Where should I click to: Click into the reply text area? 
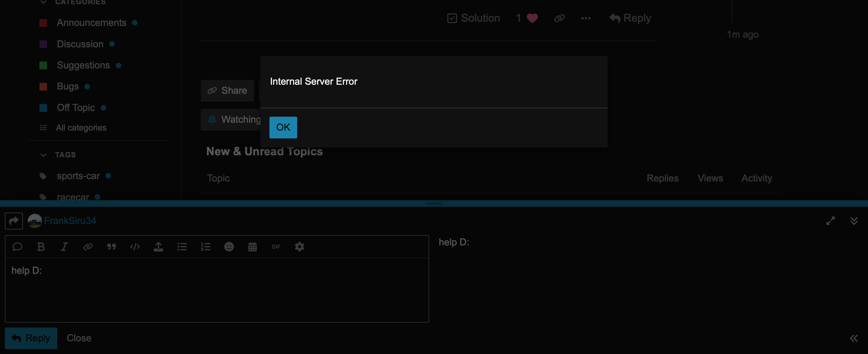click(x=217, y=290)
